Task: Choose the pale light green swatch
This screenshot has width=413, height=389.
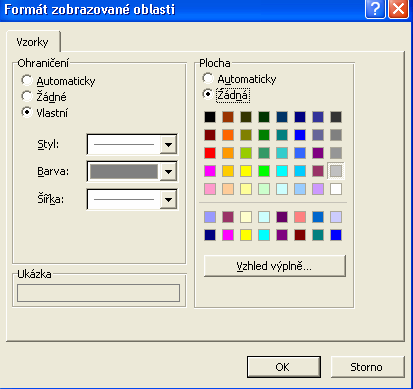Action: point(264,189)
